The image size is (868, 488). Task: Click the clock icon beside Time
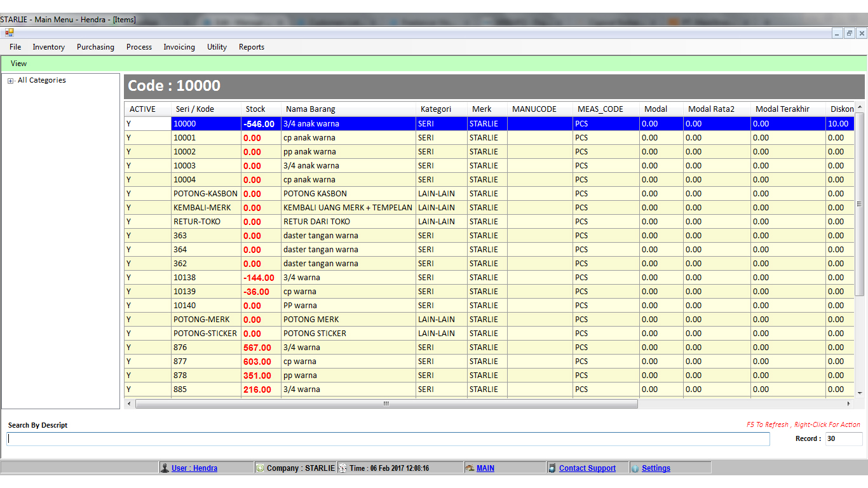pos(343,468)
